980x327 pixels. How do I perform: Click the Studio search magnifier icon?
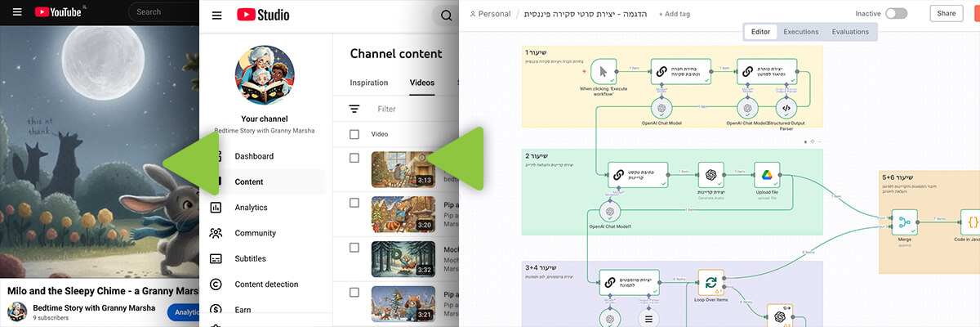coord(446,15)
